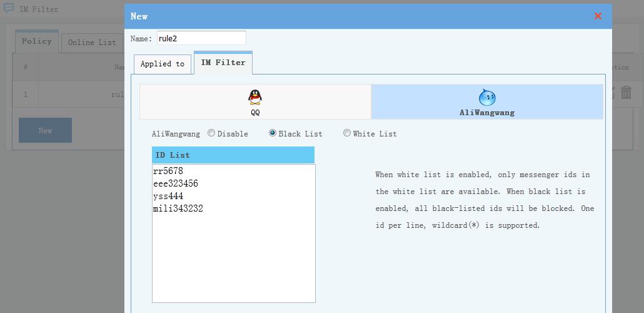Open the IM Filter tab in dialog
Viewport: 644px width, 313px height.
[x=223, y=63]
